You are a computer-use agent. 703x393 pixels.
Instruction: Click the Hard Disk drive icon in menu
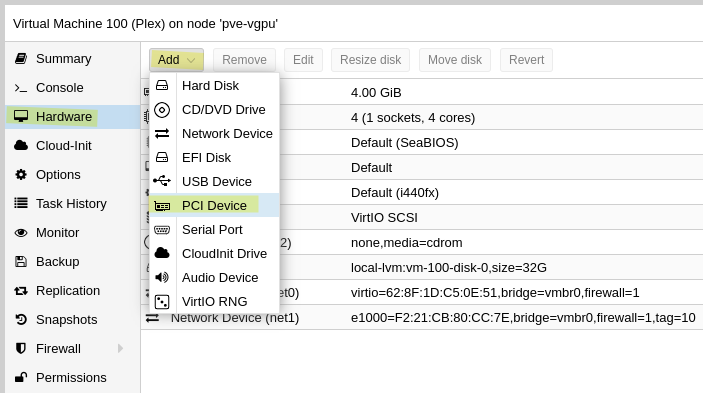pyautogui.click(x=162, y=86)
